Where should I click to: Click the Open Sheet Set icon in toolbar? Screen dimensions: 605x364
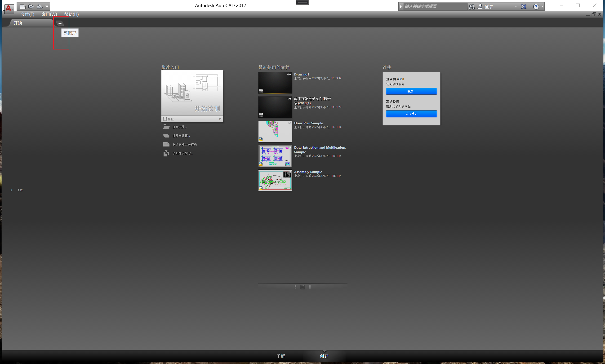point(39,7)
